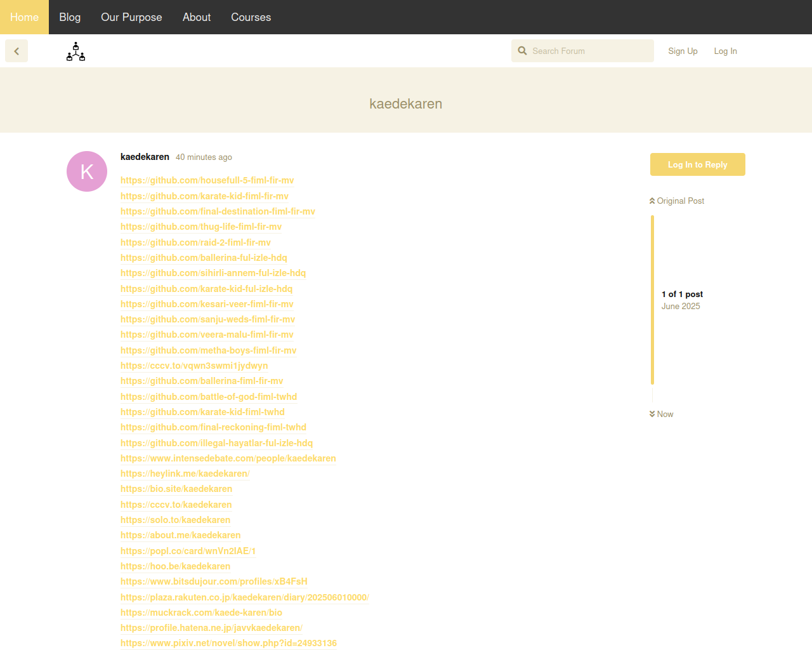Viewport: 812px width, 650px height.
Task: Open the ballerina-fiml-fir-mv link
Action: tap(202, 381)
